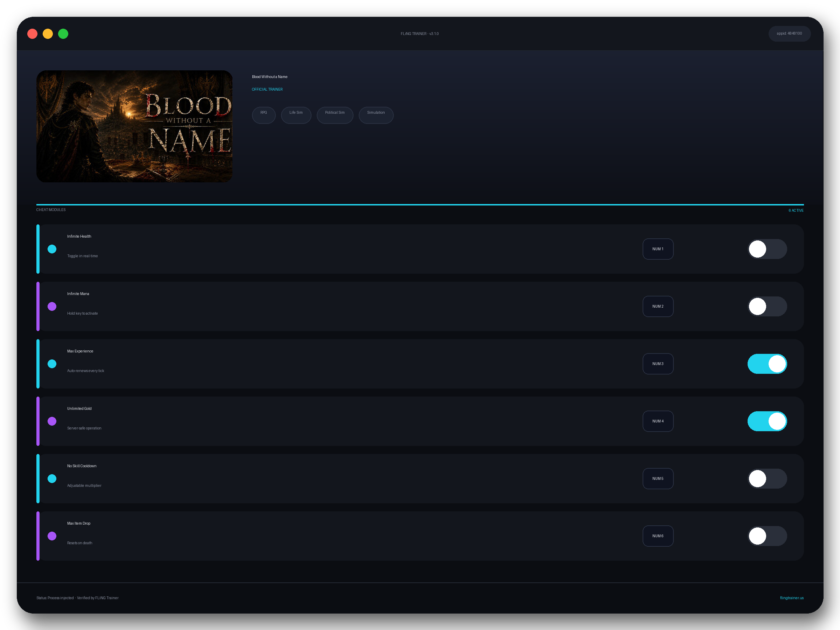Turn on the Max Item Drop toggle
Viewport: 840px width, 630px height.
click(767, 536)
